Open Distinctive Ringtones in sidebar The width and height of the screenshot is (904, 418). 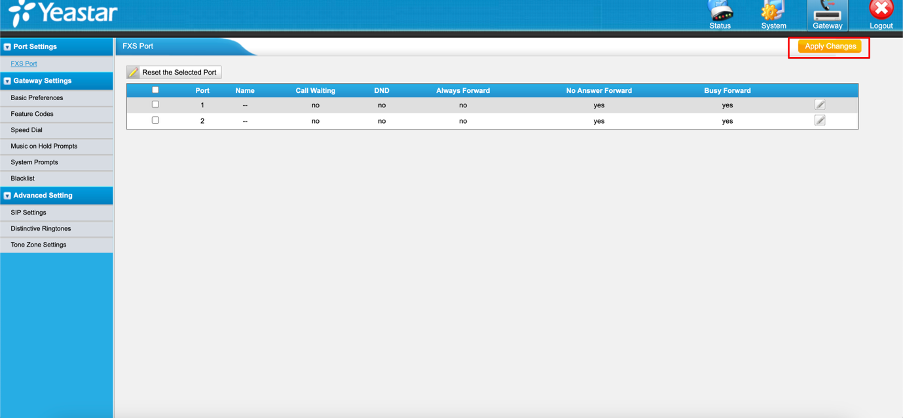(x=40, y=229)
